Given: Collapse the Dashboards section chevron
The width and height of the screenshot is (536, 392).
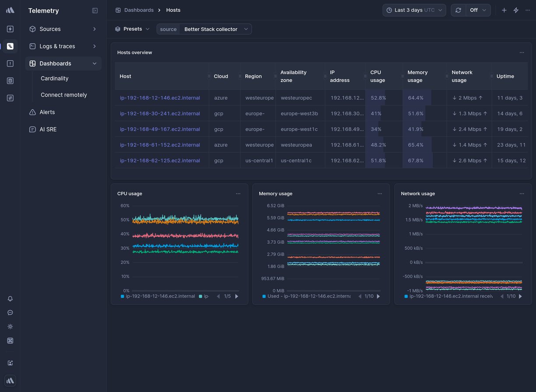Looking at the screenshot, I should coord(94,63).
